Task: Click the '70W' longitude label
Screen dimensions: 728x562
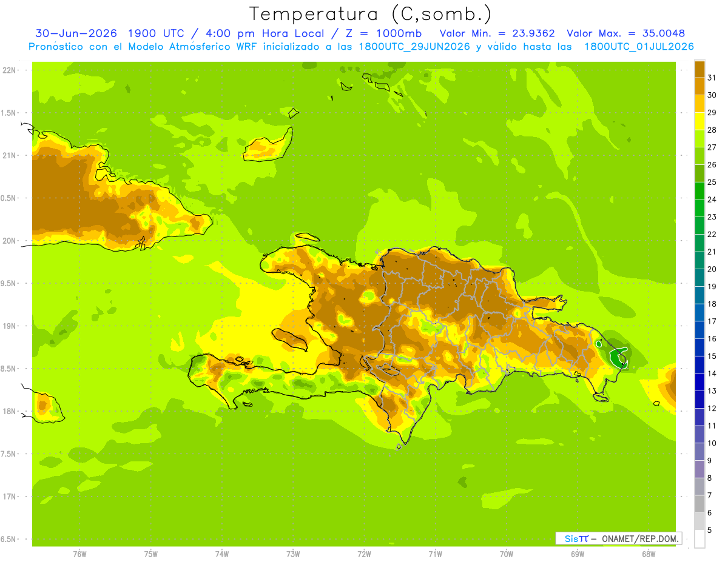Action: (x=507, y=554)
